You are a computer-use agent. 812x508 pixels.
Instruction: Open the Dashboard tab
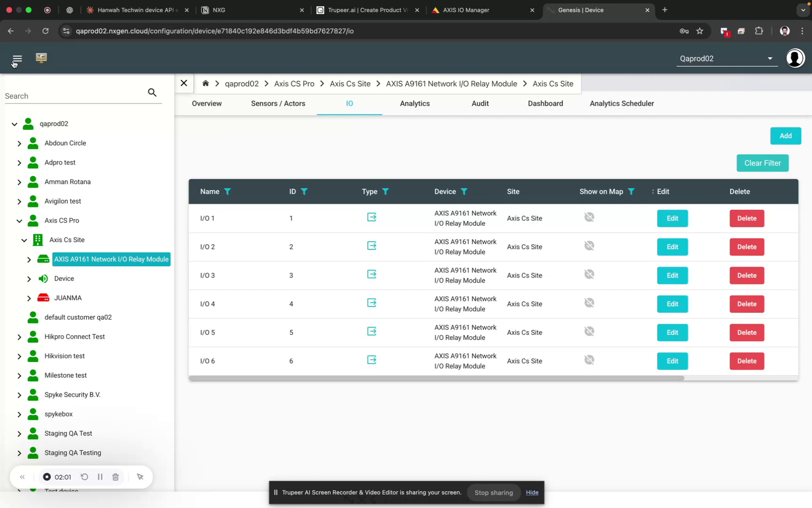(x=545, y=103)
